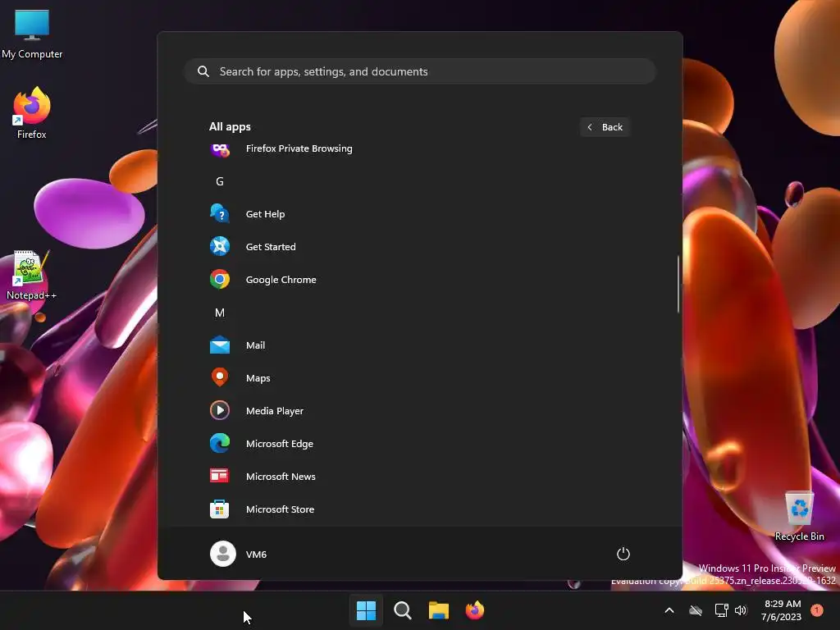Viewport: 840px width, 630px height.
Task: Select the Recycle Bin desktop icon
Action: pyautogui.click(x=799, y=517)
